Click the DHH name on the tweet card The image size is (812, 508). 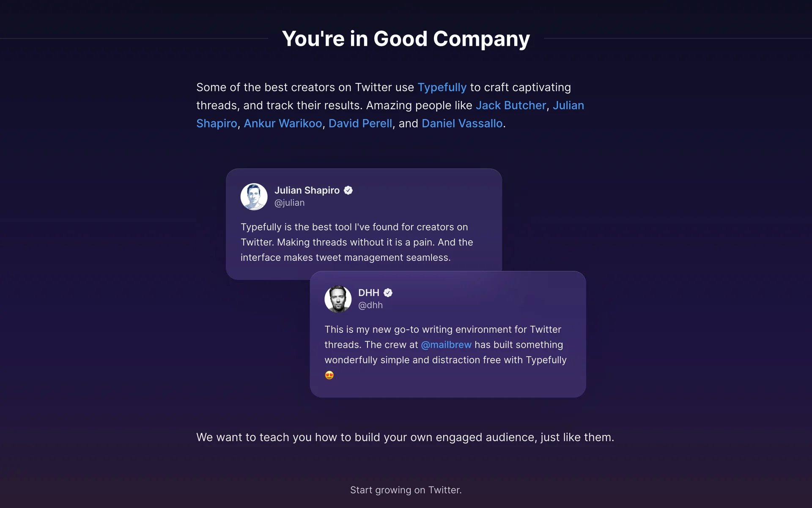pos(368,293)
